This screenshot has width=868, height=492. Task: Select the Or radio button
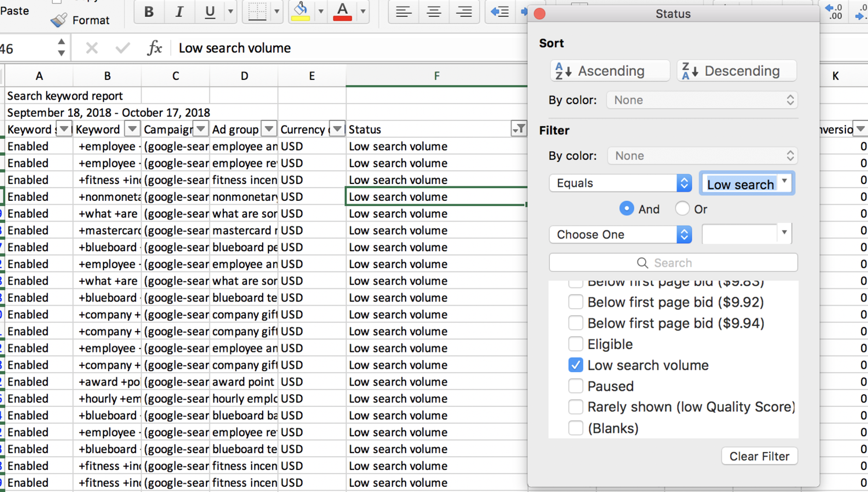pyautogui.click(x=683, y=209)
